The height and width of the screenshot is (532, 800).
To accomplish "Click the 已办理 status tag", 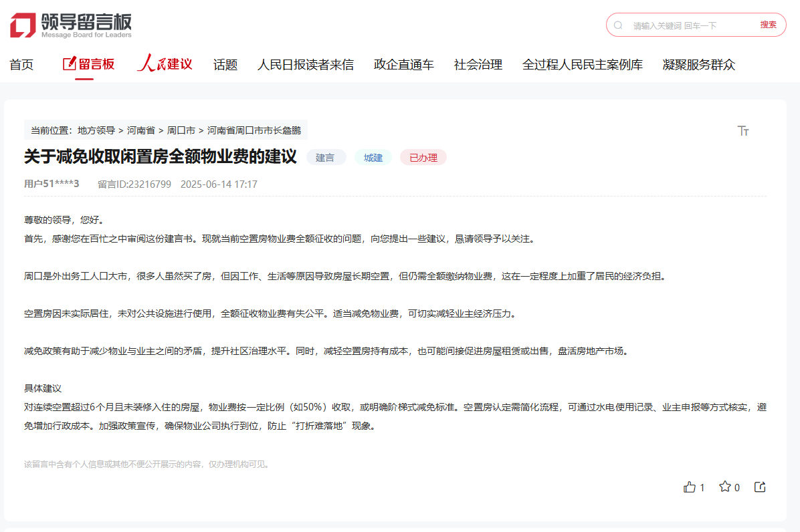I will click(423, 158).
